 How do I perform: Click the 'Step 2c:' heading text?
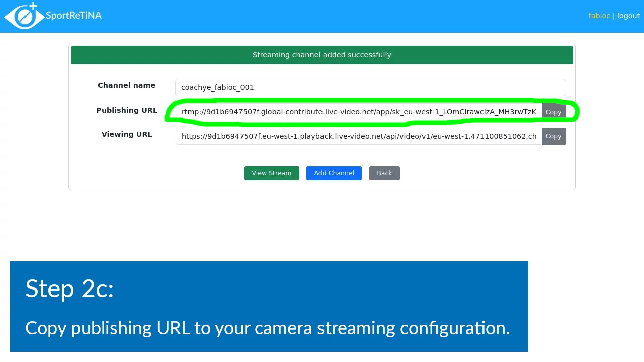69,289
